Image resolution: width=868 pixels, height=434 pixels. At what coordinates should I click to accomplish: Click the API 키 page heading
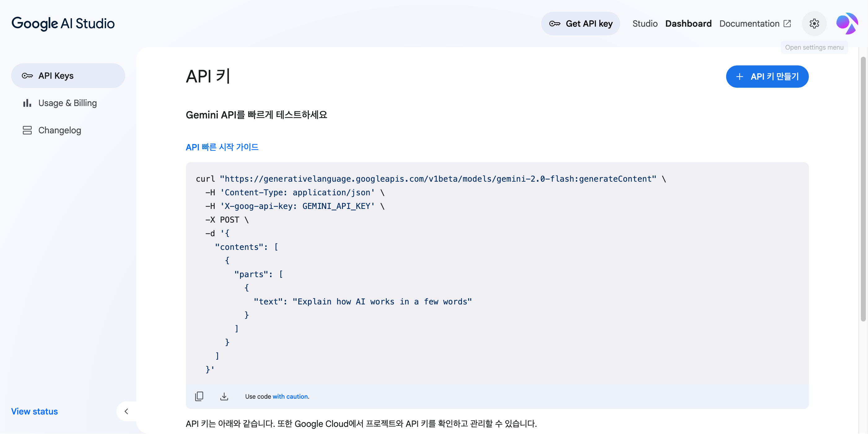(208, 76)
